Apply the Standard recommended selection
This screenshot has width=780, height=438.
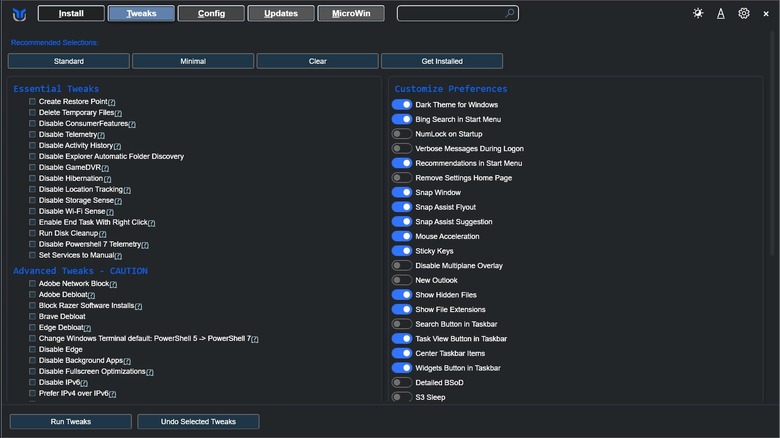pos(69,61)
